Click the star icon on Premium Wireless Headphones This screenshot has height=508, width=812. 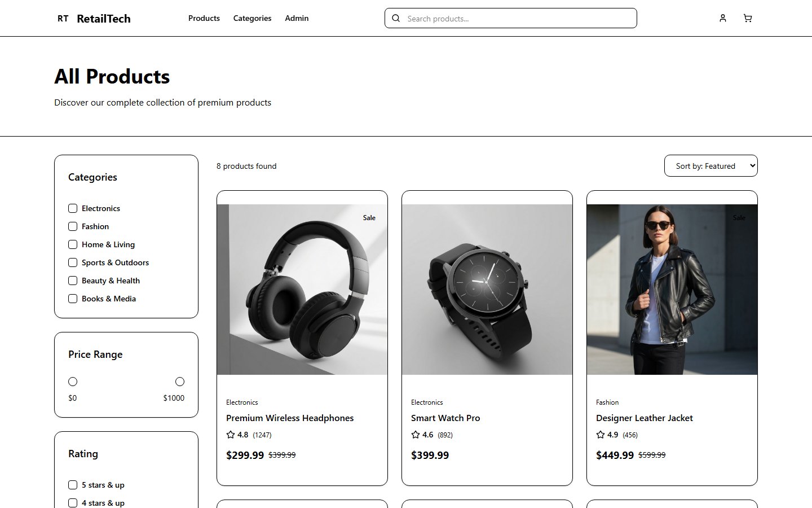(231, 435)
